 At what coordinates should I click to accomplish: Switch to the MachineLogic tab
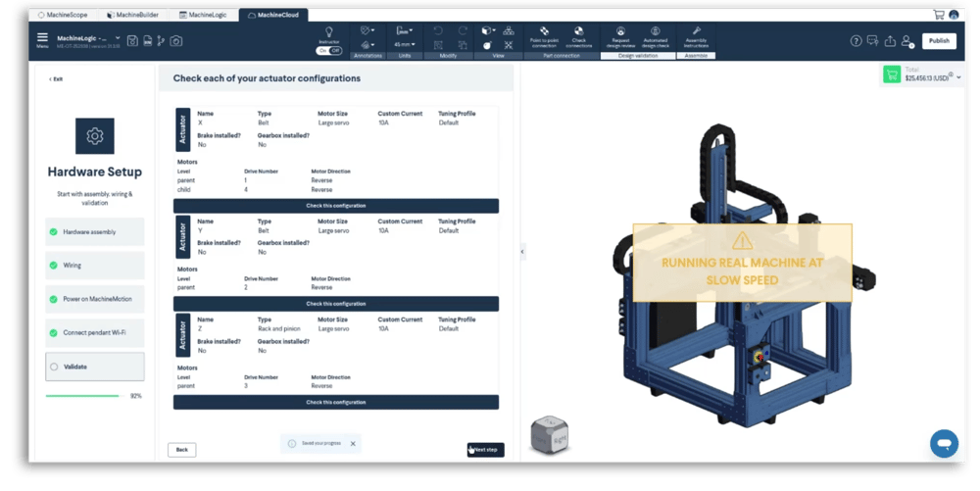(x=203, y=15)
